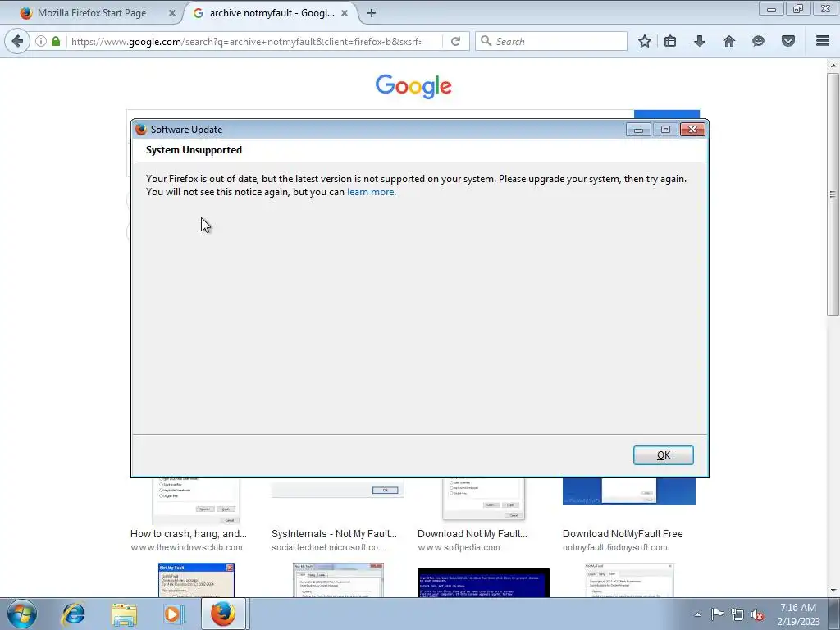Focus the Firefox Search box
The image size is (840, 630).
tap(550, 41)
